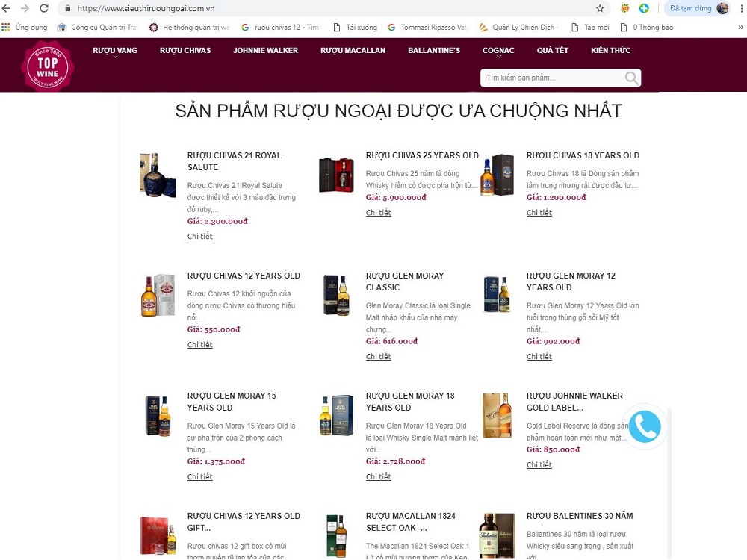Open RƯỢU GLEN MORAY CLASSIC title
Screen dimensions: 747x560
coord(405,281)
